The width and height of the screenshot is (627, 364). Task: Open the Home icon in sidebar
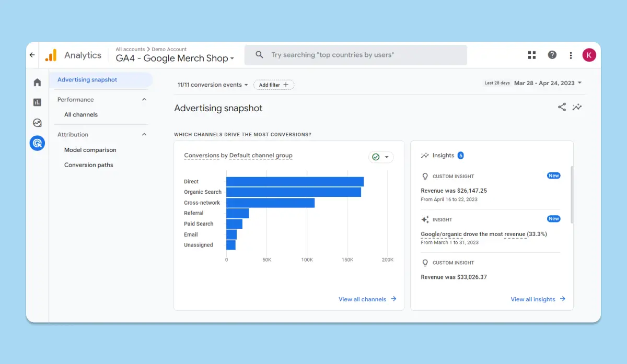click(37, 82)
